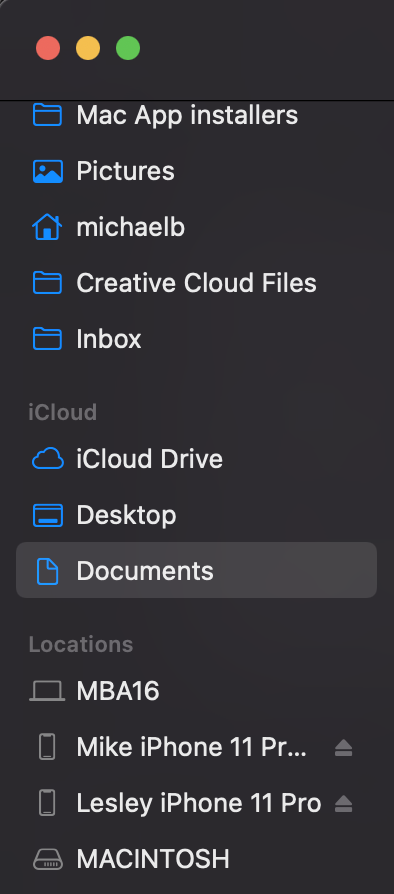Open michaelb home folder label
The width and height of the screenshot is (394, 894).
131,227
